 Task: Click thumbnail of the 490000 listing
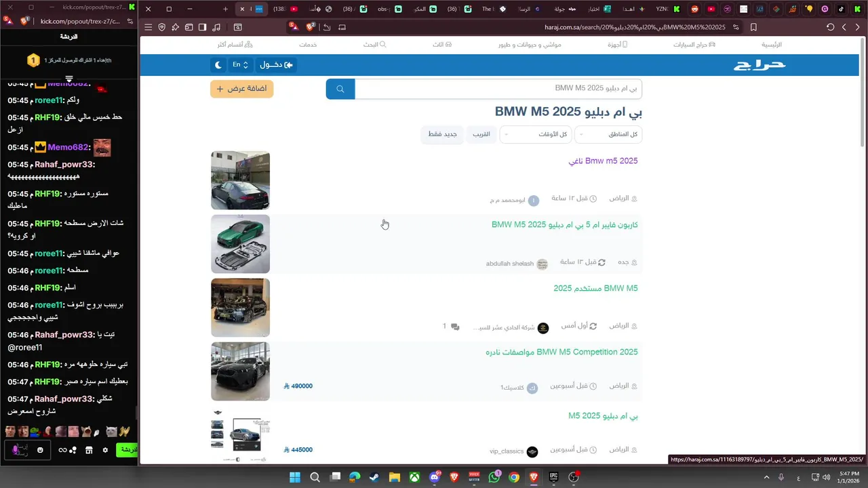pos(240,371)
